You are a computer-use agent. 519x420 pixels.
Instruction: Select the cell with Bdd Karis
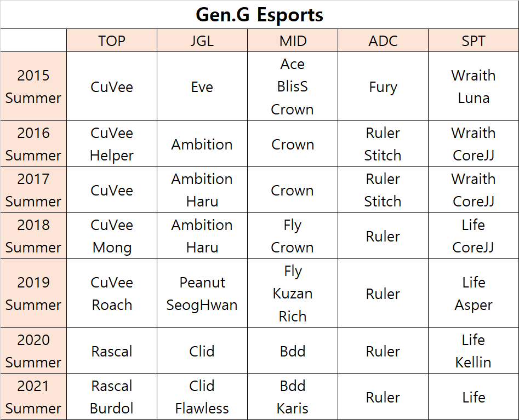293,397
